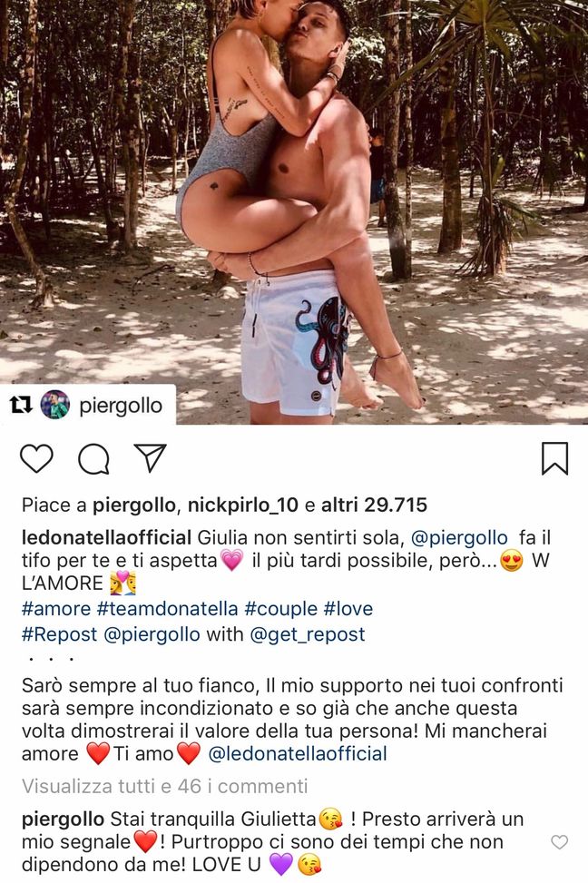Open piergollo username on repost badge
Image resolution: width=588 pixels, height=883 pixels.
pyautogui.click(x=121, y=406)
